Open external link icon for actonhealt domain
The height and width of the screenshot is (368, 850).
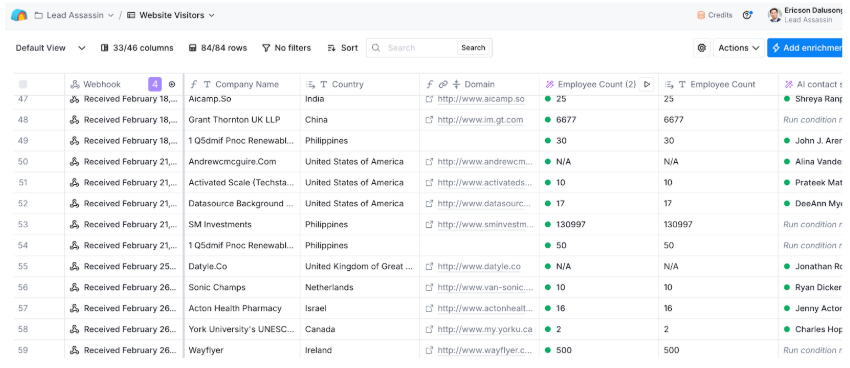(429, 308)
